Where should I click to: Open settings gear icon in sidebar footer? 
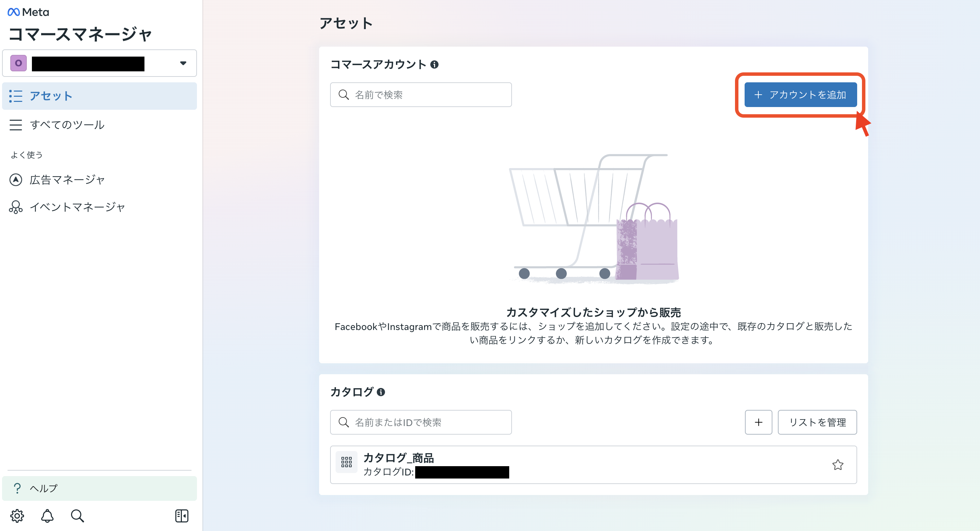[17, 516]
